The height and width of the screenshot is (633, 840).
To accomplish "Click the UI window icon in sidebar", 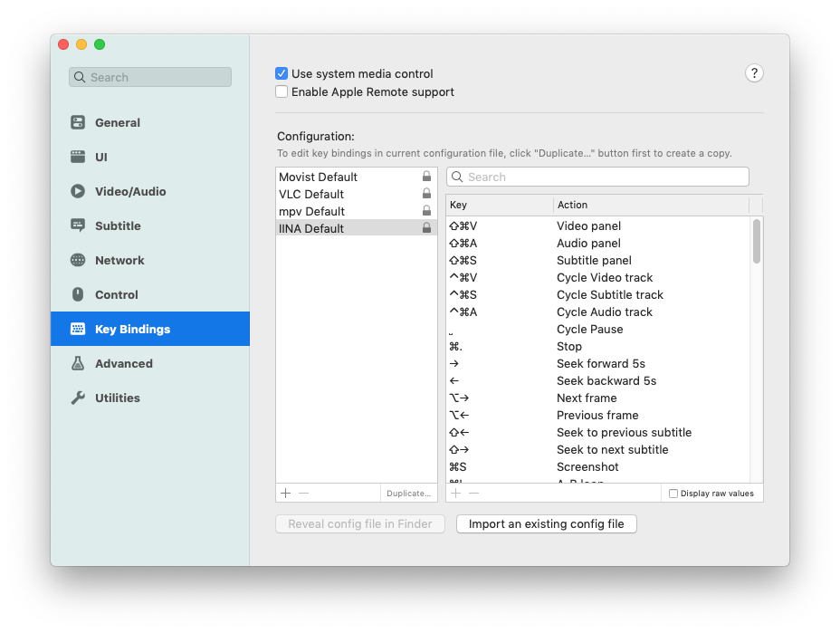I will click(x=78, y=157).
